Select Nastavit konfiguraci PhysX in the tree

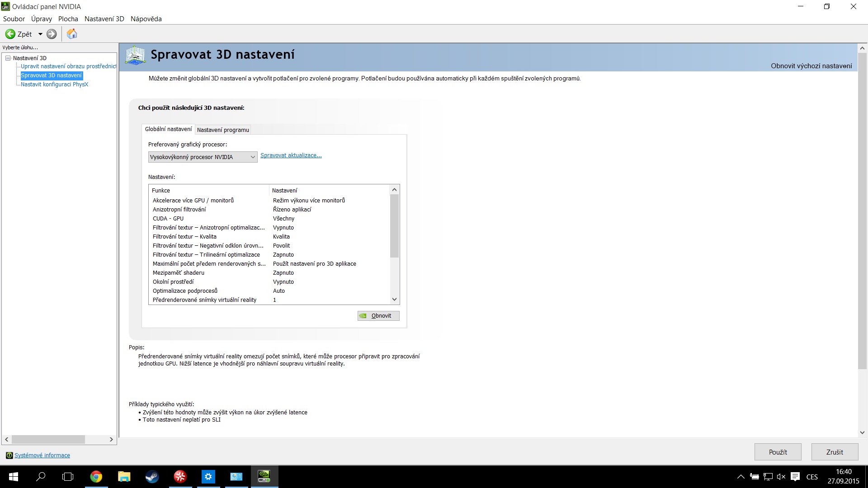[54, 84]
